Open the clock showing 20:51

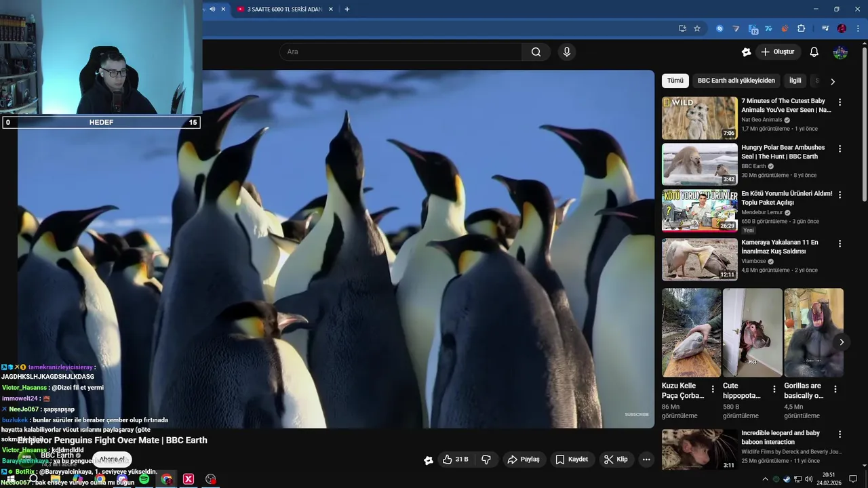(x=828, y=479)
